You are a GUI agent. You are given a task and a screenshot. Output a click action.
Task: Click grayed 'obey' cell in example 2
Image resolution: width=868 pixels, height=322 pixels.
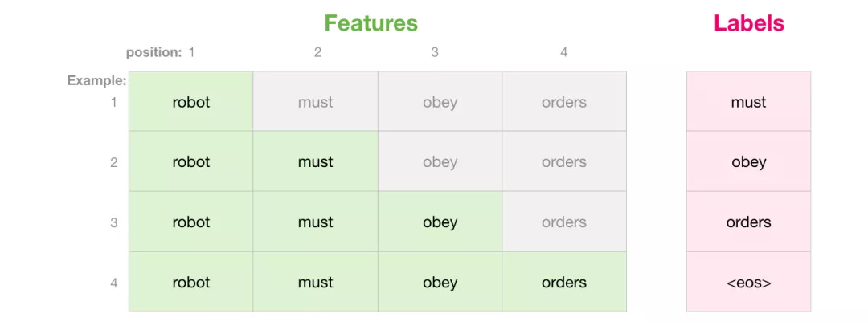(x=440, y=161)
